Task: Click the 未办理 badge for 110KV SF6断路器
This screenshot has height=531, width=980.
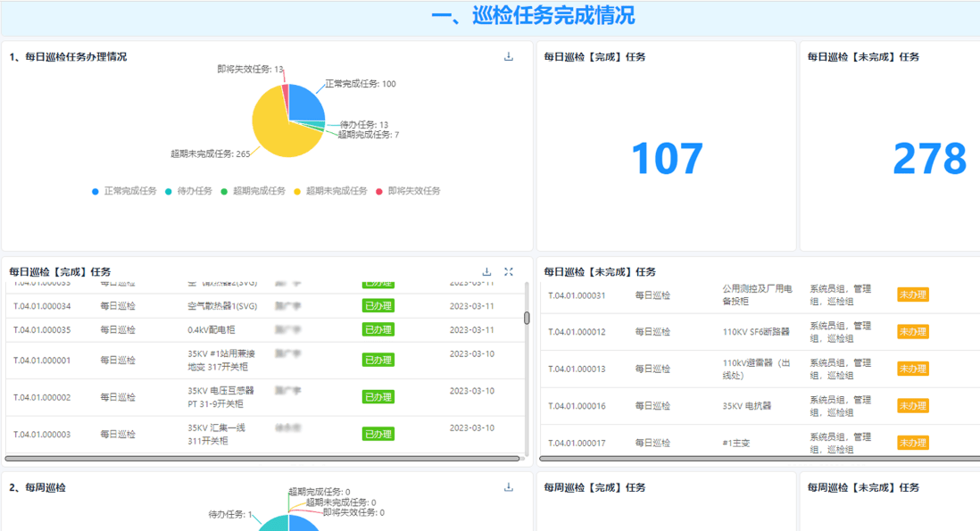Action: [x=912, y=331]
